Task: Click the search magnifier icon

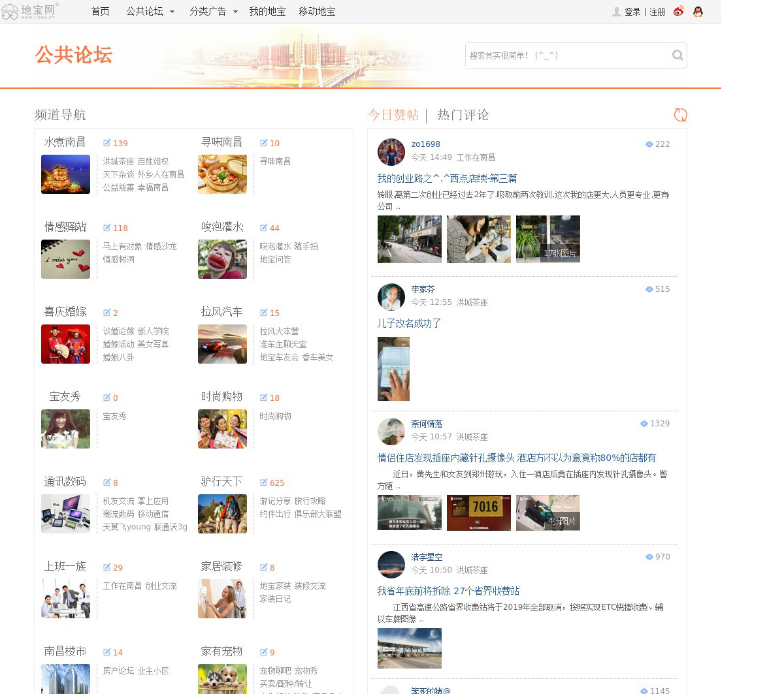Action: pos(678,55)
